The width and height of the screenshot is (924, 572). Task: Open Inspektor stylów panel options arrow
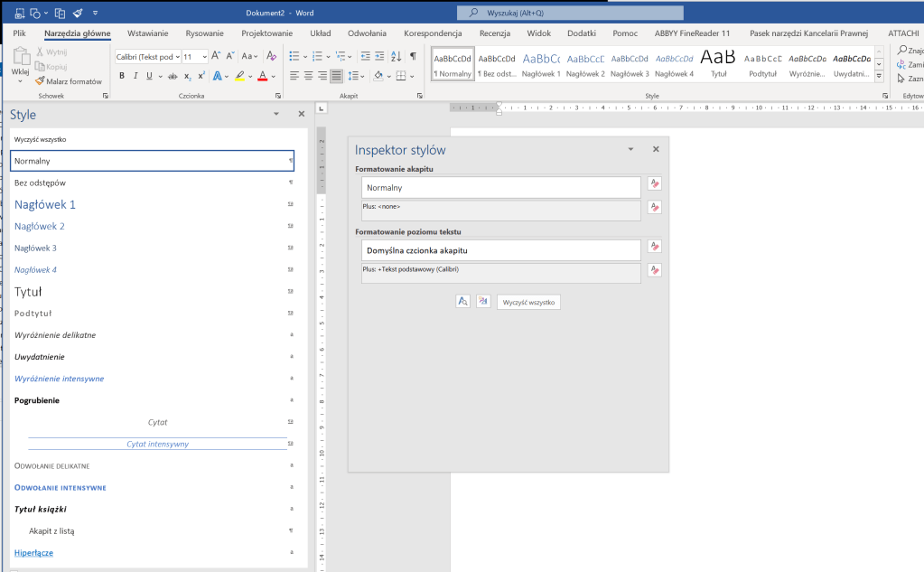pyautogui.click(x=630, y=149)
